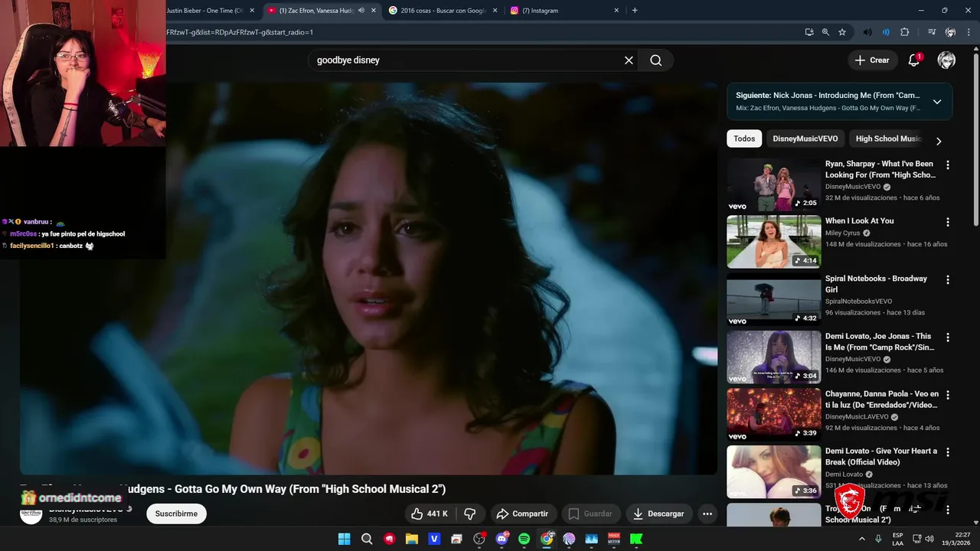Open the media controls music-note icon
Image resolution: width=980 pixels, height=551 pixels.
click(x=932, y=32)
